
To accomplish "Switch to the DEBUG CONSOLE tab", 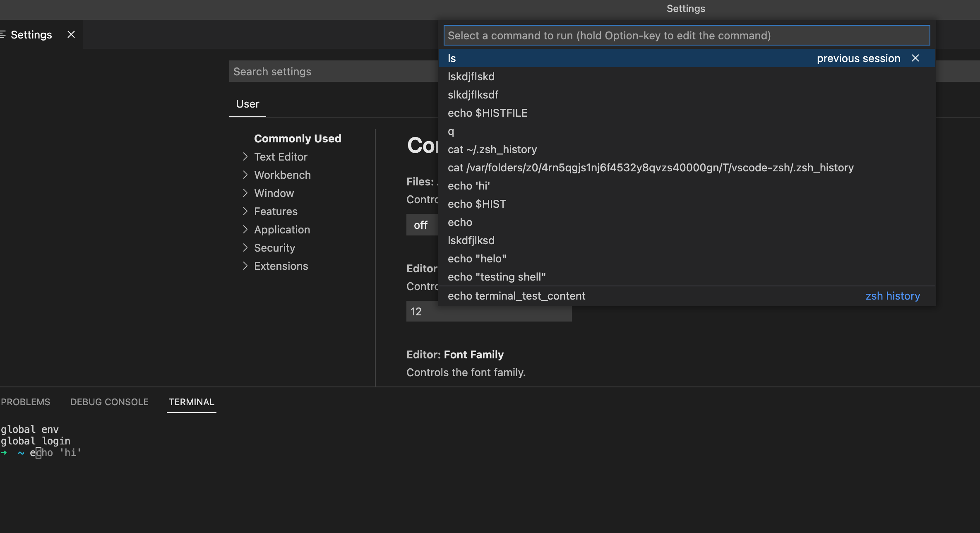I will tap(109, 402).
